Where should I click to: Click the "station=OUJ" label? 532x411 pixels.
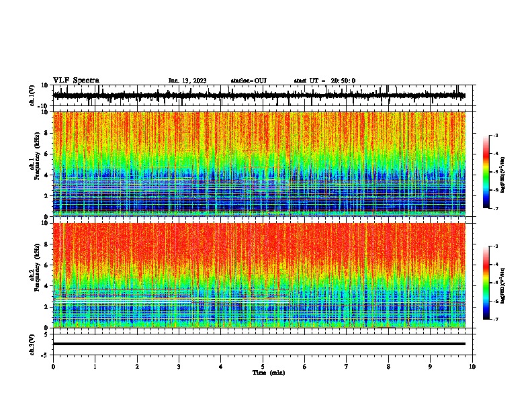click(x=249, y=81)
